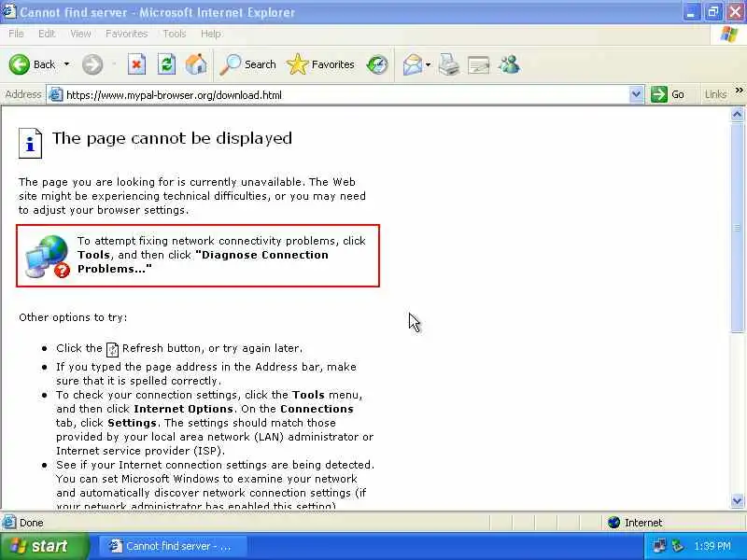This screenshot has width=747, height=560.
Task: Open the File menu
Action: tap(16, 34)
